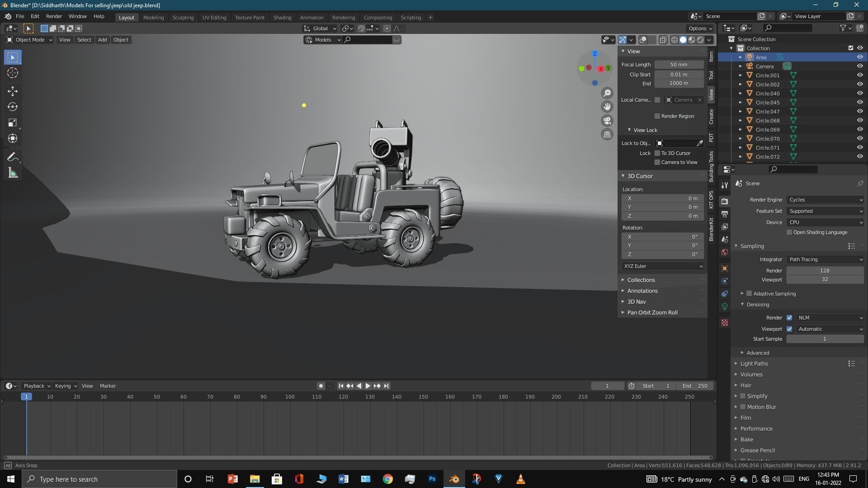The width and height of the screenshot is (868, 488).
Task: Click the Windows search box
Action: click(99, 479)
